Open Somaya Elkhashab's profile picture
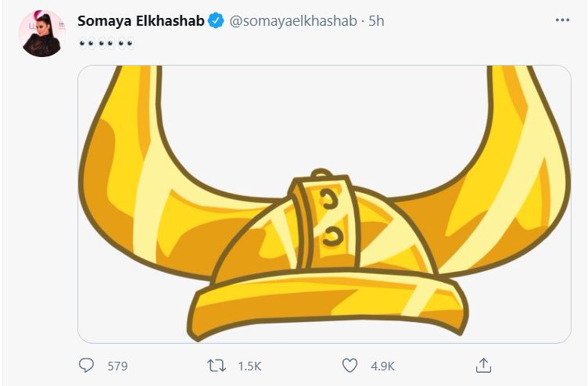This screenshot has height=386, width=588. [41, 34]
